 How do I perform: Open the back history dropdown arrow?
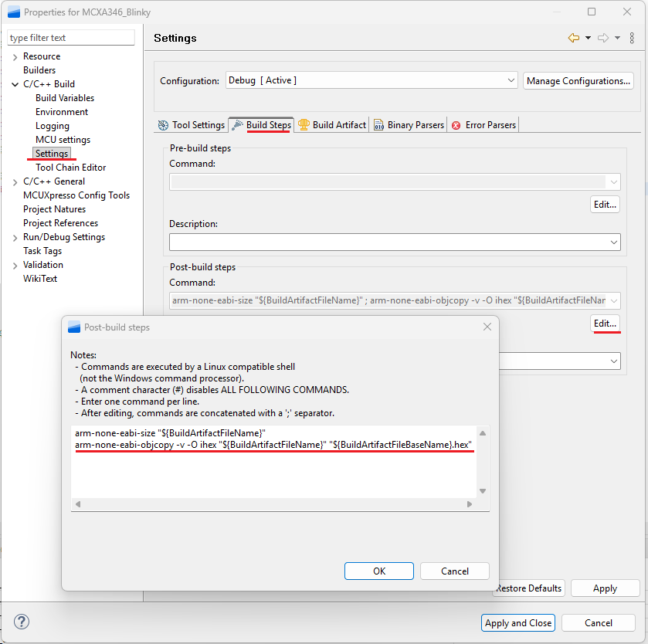[588, 38]
